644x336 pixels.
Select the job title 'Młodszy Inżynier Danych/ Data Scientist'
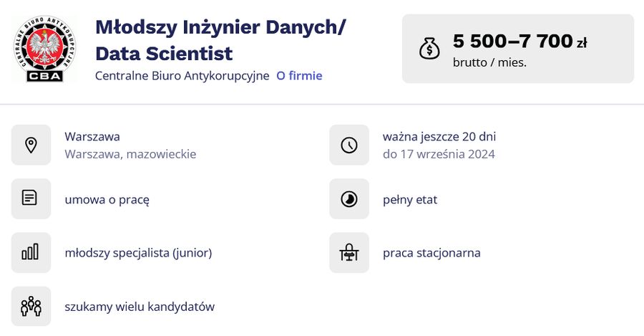(221, 40)
